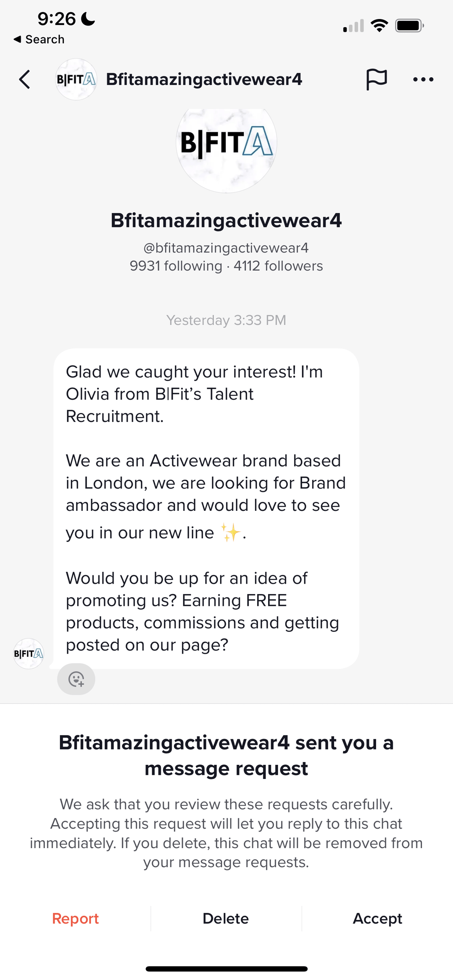Screen dimensions: 453x980
Task: Tap the sender avatar beside the message
Action: point(28,654)
